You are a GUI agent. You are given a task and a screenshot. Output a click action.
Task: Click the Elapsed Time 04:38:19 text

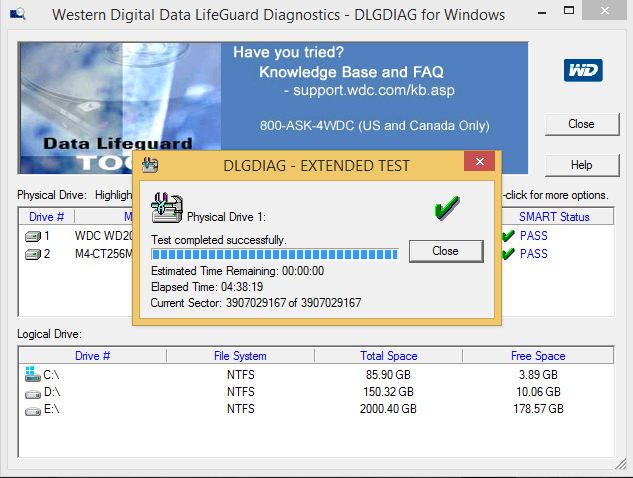tap(207, 287)
